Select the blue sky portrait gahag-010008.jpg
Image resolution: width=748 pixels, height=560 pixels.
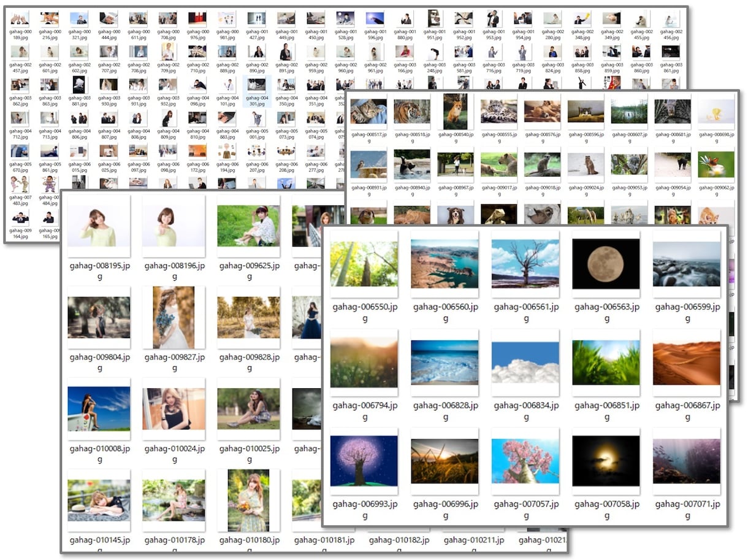tap(99, 408)
